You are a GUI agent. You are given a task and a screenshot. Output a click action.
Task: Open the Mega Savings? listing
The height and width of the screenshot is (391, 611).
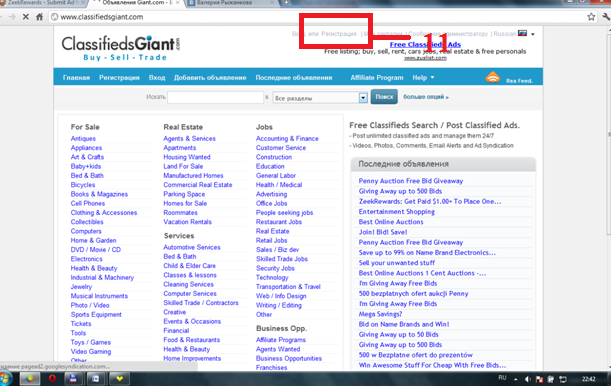tap(380, 314)
